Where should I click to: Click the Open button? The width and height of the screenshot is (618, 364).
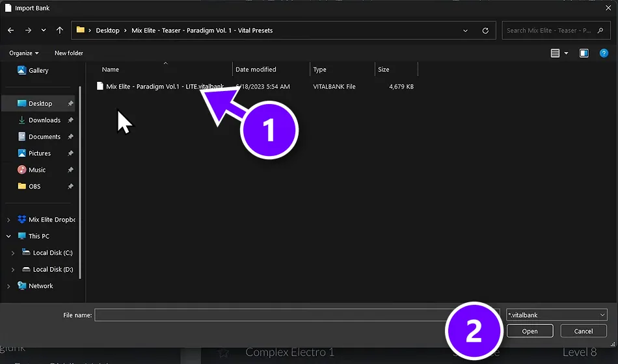click(x=530, y=331)
